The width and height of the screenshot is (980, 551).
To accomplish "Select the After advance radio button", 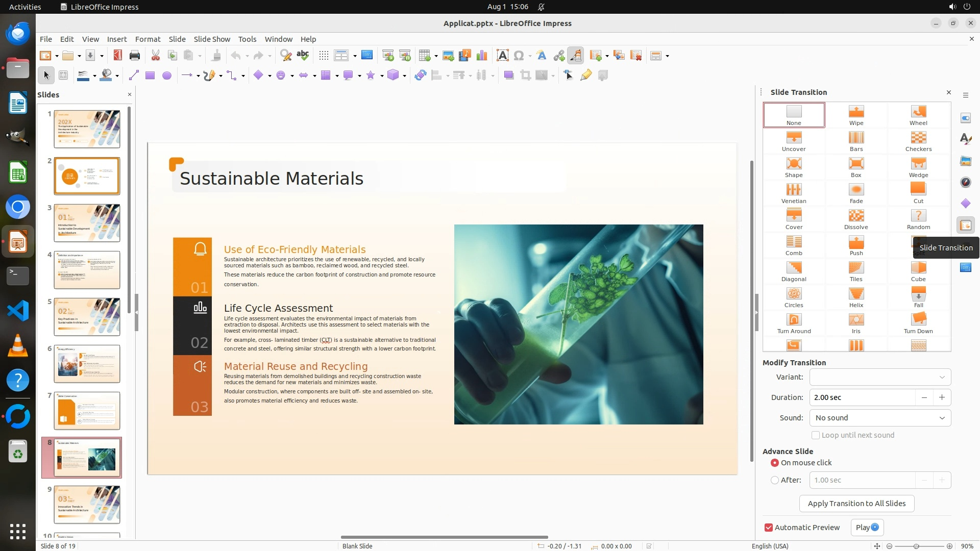I will click(775, 480).
